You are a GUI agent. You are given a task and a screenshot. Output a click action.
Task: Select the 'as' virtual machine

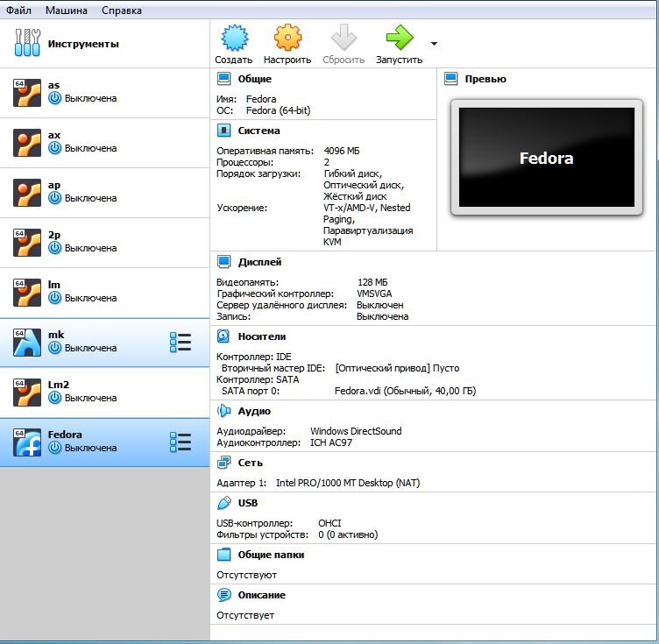[x=104, y=92]
